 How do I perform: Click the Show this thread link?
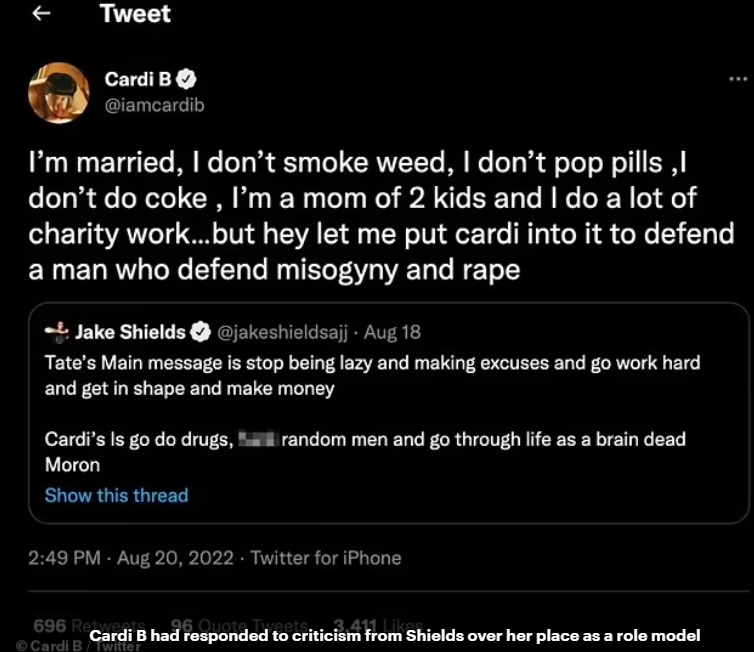(116, 495)
